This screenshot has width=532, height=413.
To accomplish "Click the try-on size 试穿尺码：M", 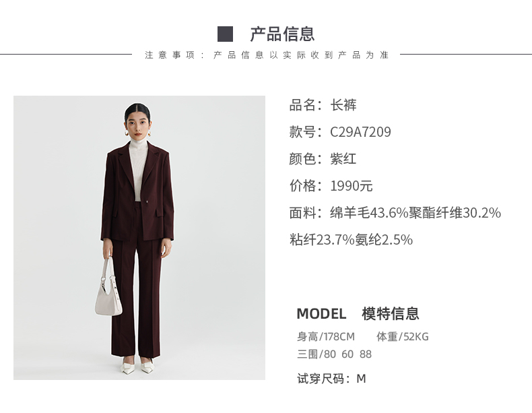I will tap(332, 379).
